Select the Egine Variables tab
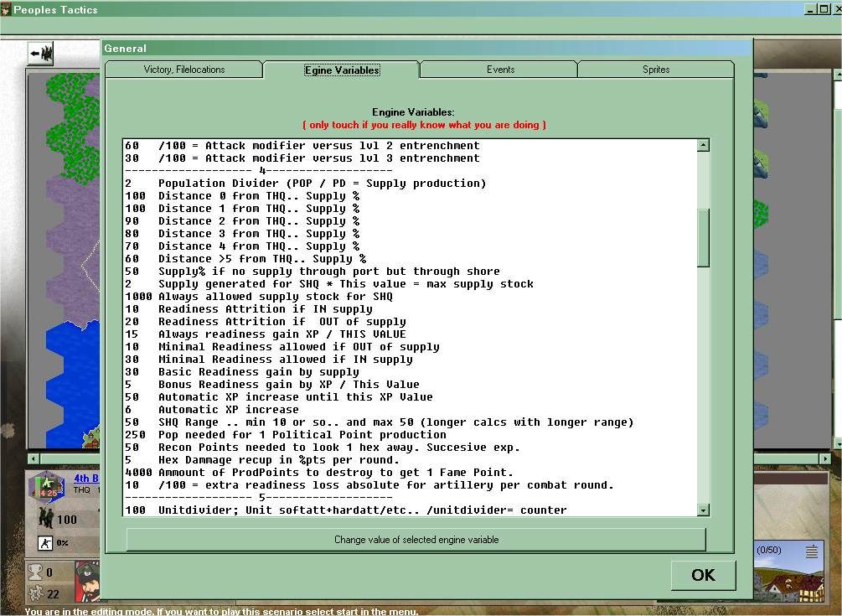This screenshot has height=616, width=842. click(342, 70)
